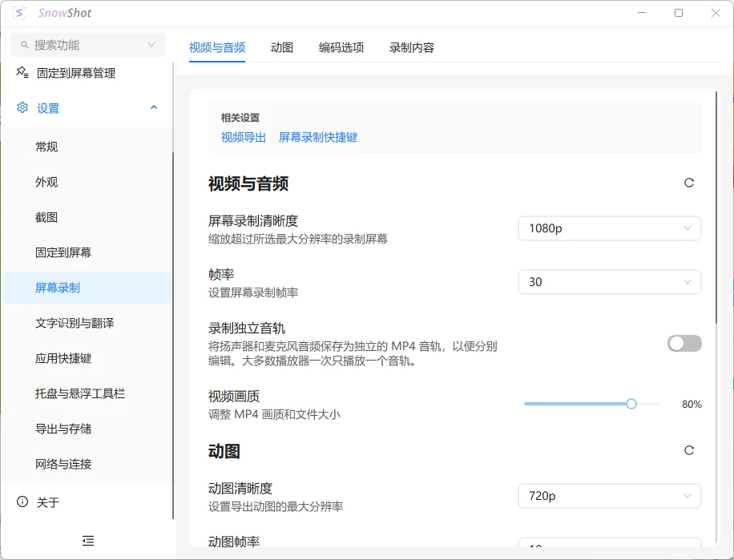Open the 动图清晰度 720p dropdown
This screenshot has width=734, height=560.
coord(610,496)
